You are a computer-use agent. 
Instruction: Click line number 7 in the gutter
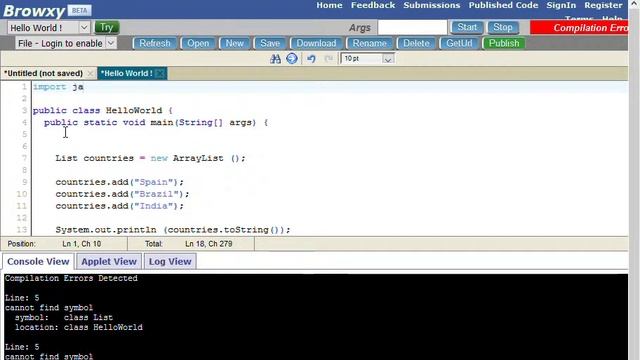(24, 158)
